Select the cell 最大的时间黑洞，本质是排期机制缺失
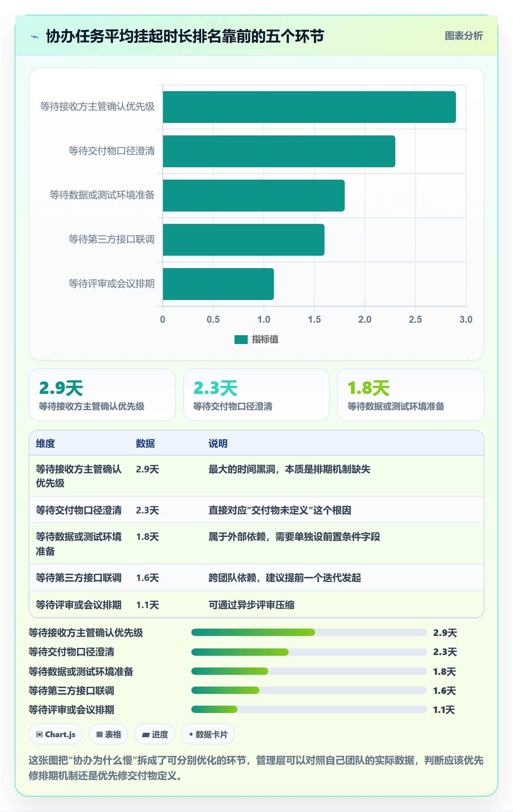Screen dimensions: 513x812 (289, 469)
